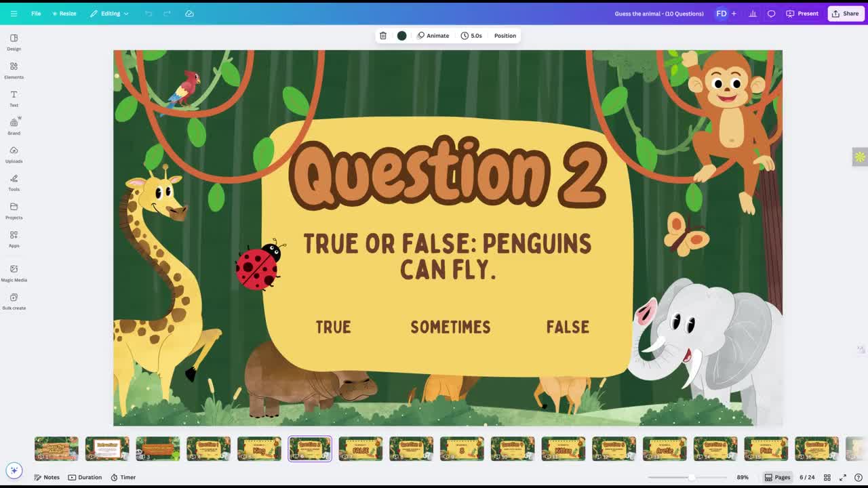Open the Resize option
The width and height of the screenshot is (868, 488).
(x=64, y=14)
